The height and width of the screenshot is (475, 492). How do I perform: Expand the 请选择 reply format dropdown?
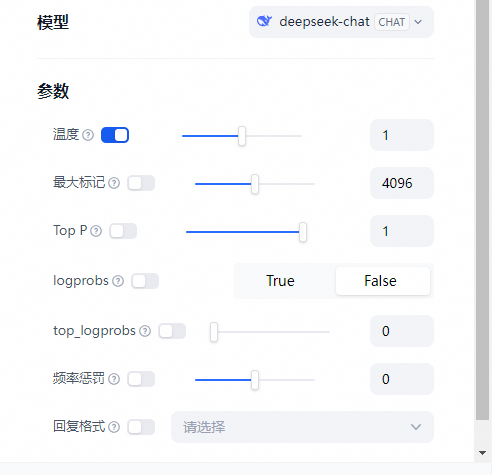coord(302,427)
